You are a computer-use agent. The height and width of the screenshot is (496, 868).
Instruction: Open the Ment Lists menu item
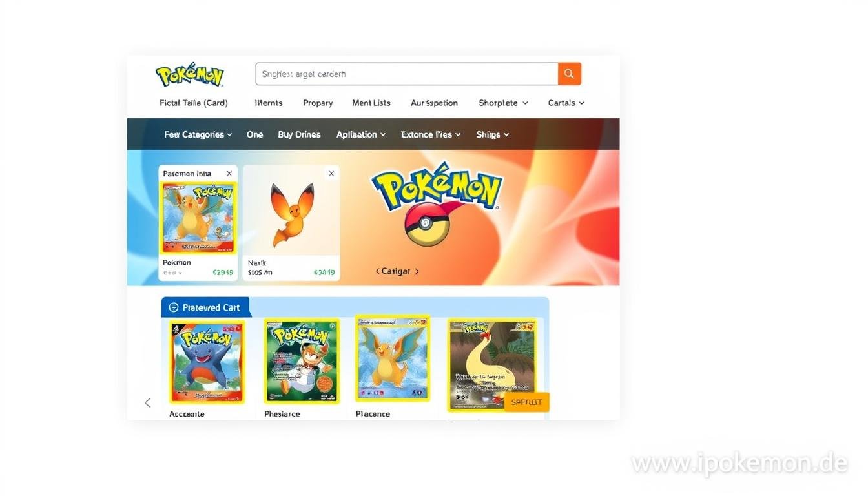[371, 103]
